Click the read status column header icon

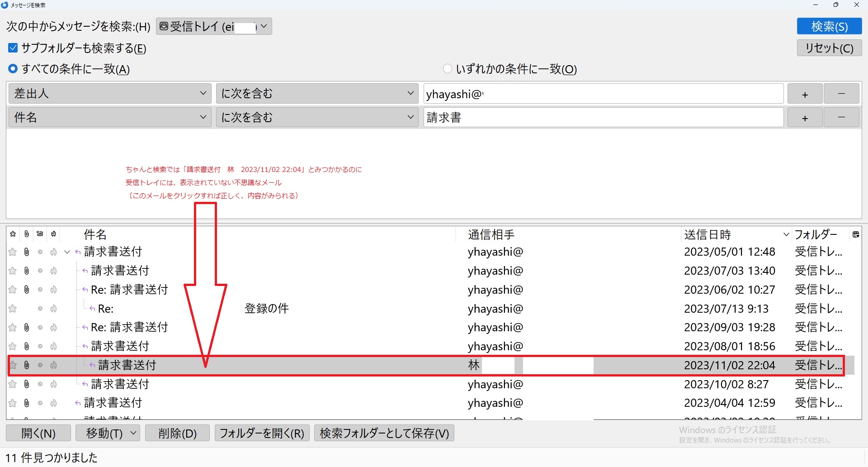click(x=40, y=234)
